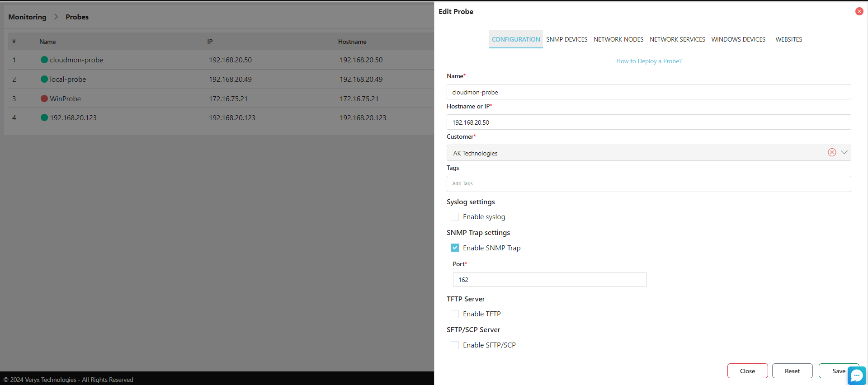868x385 pixels.
Task: Close the Edit Probe panel with the red X icon
Action: point(859,11)
